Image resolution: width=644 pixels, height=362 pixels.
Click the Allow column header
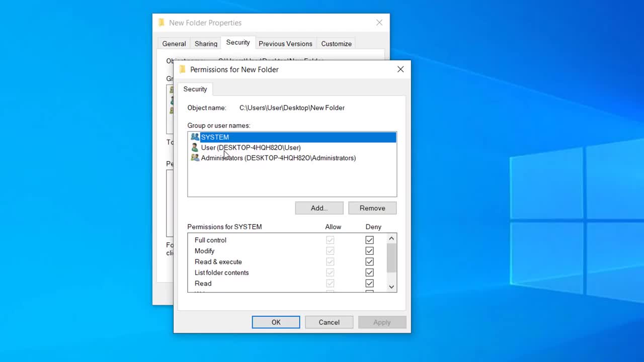point(333,227)
